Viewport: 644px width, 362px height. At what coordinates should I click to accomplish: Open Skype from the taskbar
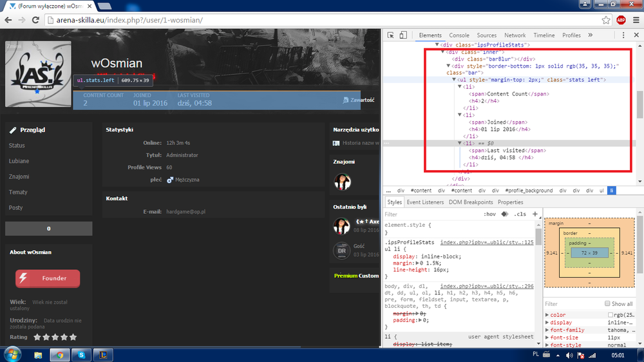pyautogui.click(x=82, y=354)
